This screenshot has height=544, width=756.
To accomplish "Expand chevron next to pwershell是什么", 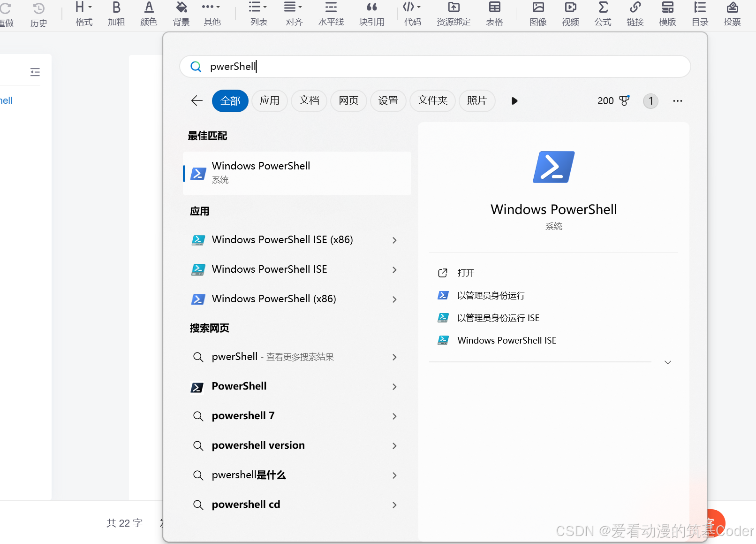I will click(x=394, y=475).
